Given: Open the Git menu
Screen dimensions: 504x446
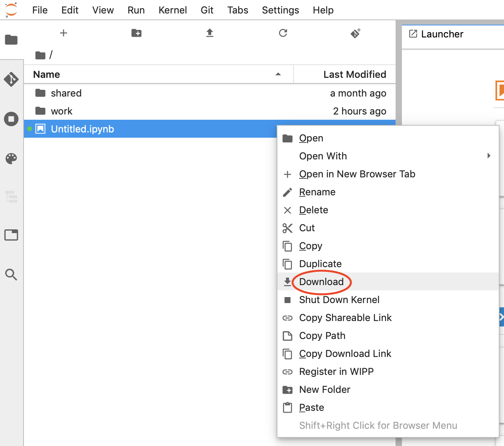Looking at the screenshot, I should (207, 10).
